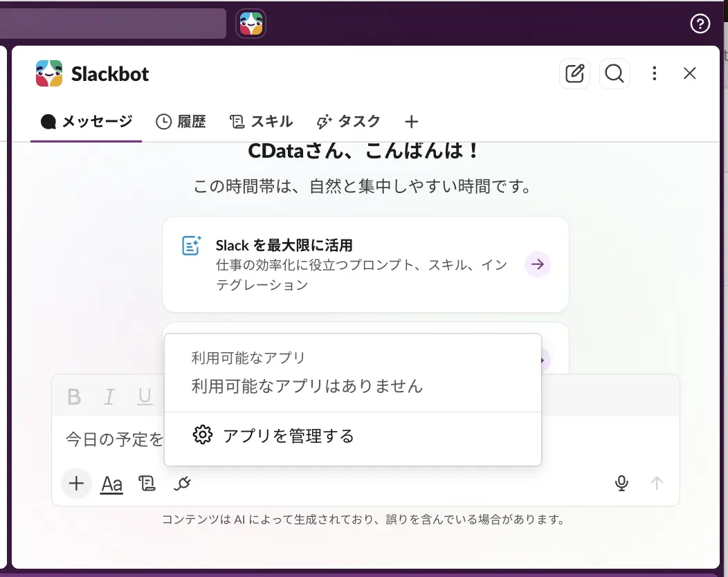This screenshot has height=577, width=728.
Task: Switch to the メッセージ tab
Action: point(87,122)
